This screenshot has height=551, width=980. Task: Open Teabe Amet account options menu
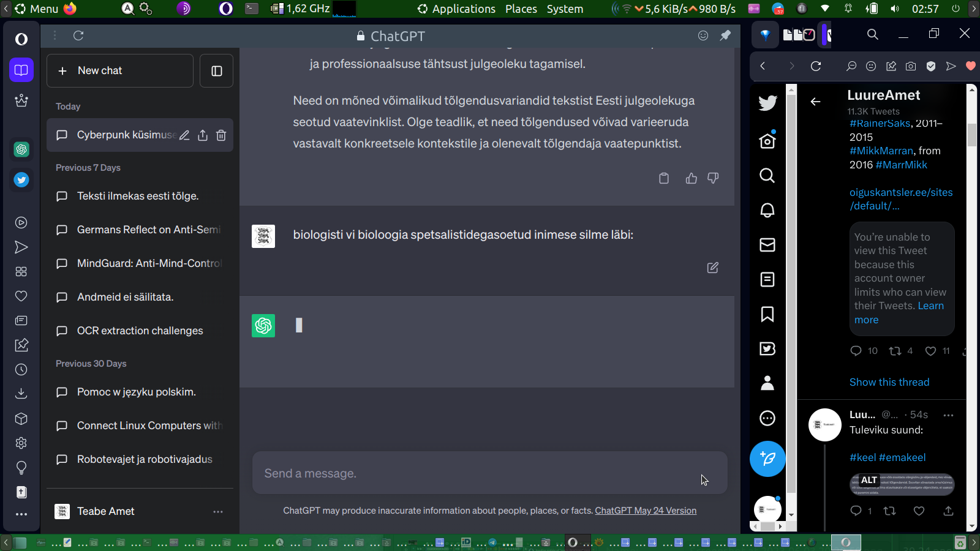(218, 512)
